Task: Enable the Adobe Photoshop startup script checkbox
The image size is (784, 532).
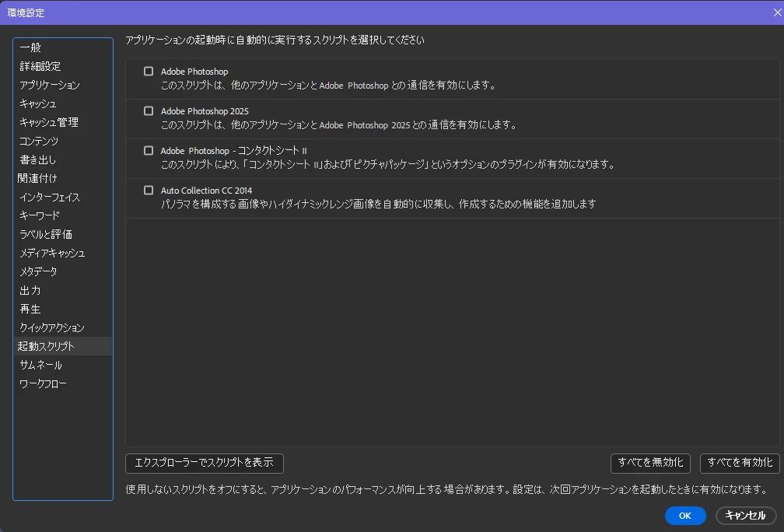Action: 149,72
